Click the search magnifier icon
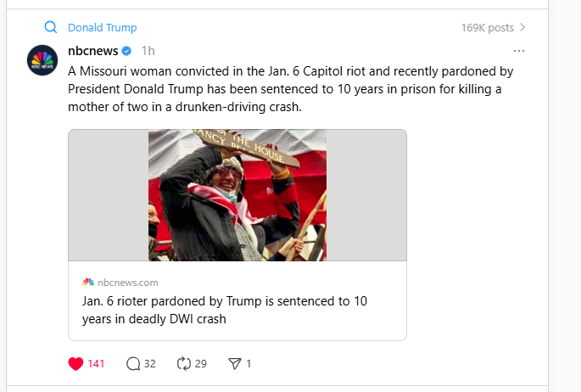Viewport: 581px width, 392px height. tap(50, 28)
